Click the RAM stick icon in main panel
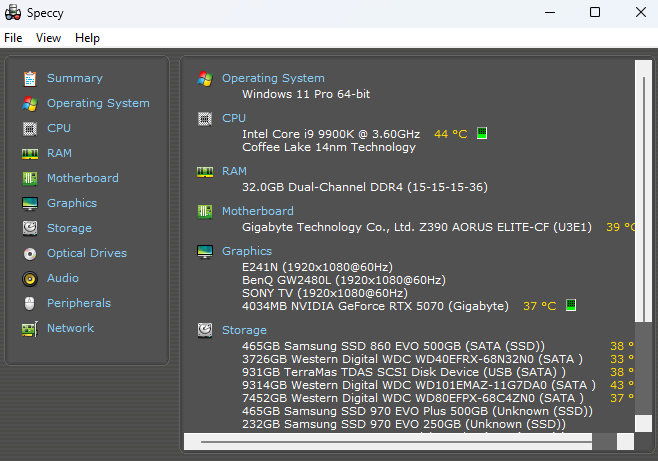This screenshot has height=461, width=658. click(x=205, y=172)
